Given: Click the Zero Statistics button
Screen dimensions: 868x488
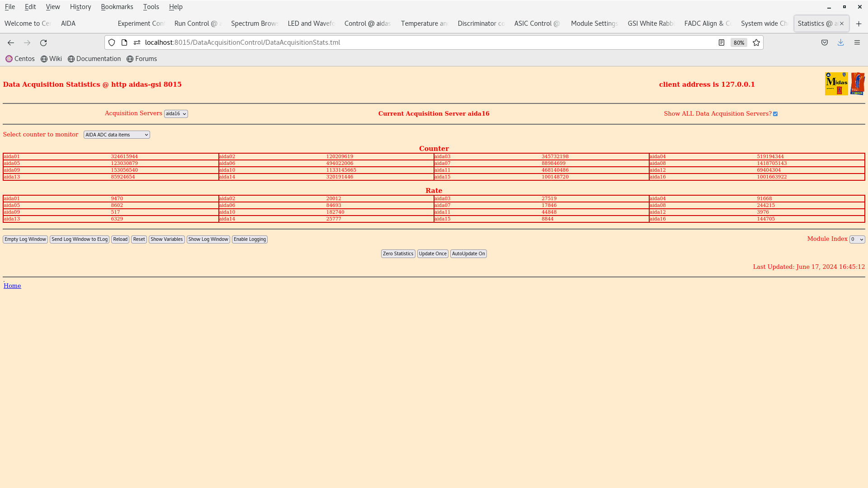Looking at the screenshot, I should (398, 253).
